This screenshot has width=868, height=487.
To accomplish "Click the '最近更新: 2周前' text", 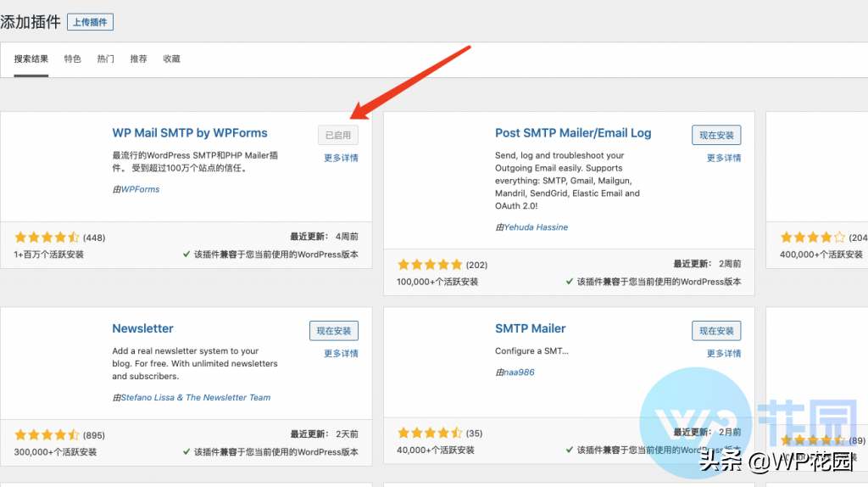I will [707, 264].
